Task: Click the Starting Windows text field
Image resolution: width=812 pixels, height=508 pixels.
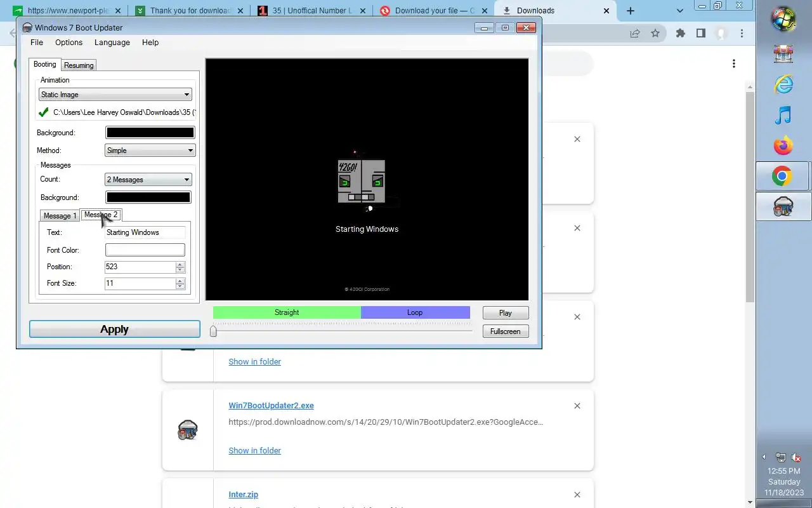Action: pos(145,232)
